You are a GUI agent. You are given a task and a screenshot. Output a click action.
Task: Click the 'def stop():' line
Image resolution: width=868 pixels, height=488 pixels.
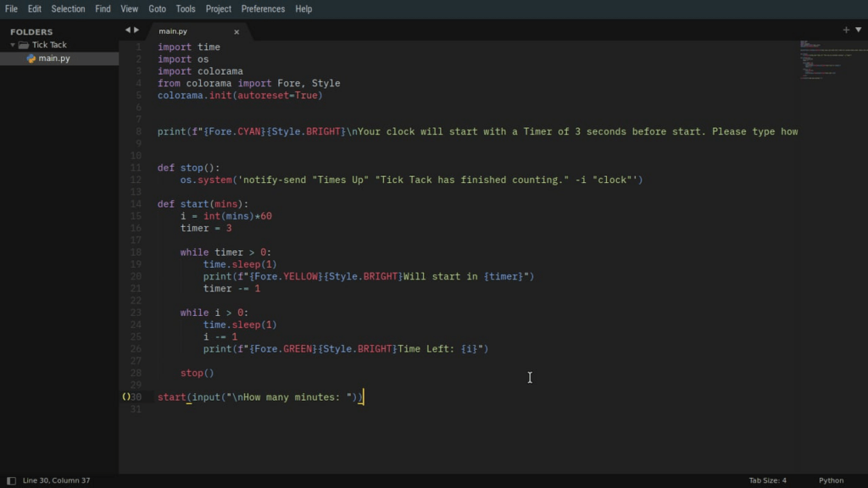coord(188,168)
